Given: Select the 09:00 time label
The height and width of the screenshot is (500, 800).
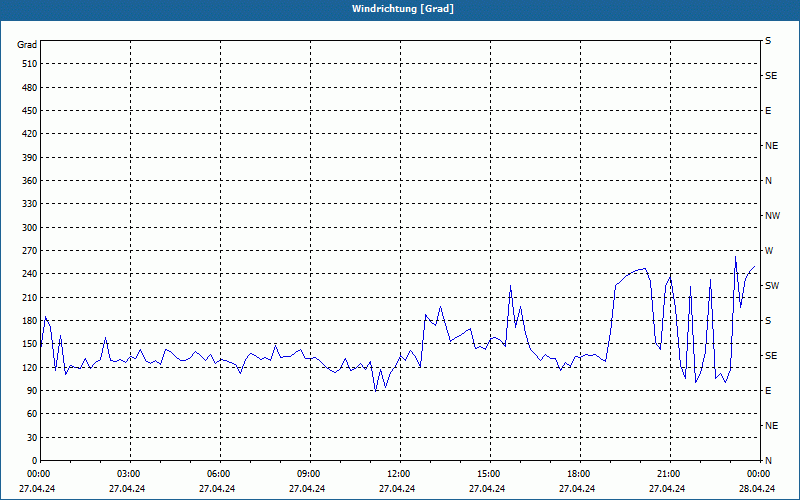Looking at the screenshot, I should pos(309,474).
